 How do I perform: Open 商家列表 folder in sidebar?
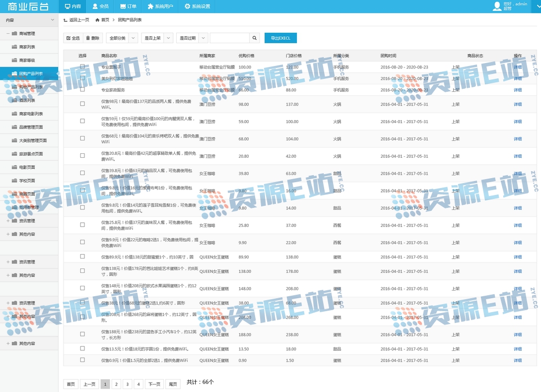point(15,47)
